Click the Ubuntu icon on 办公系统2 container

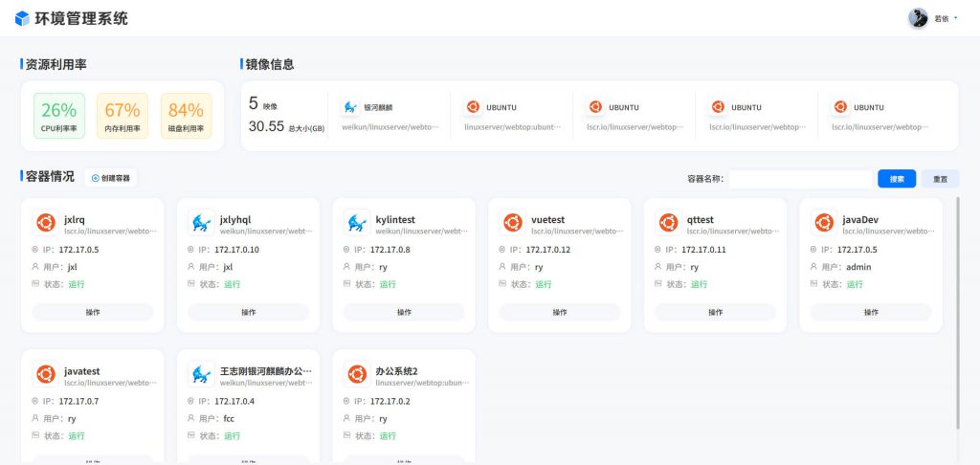[x=356, y=374]
